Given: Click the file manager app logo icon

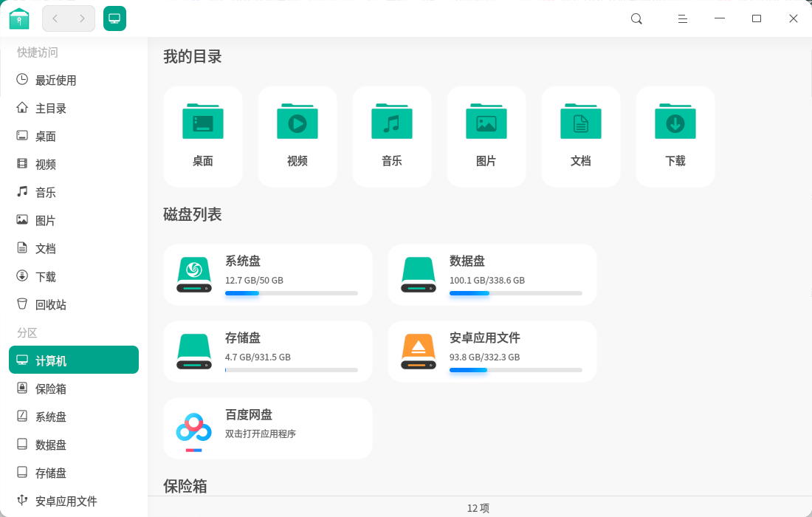Looking at the screenshot, I should [x=19, y=18].
